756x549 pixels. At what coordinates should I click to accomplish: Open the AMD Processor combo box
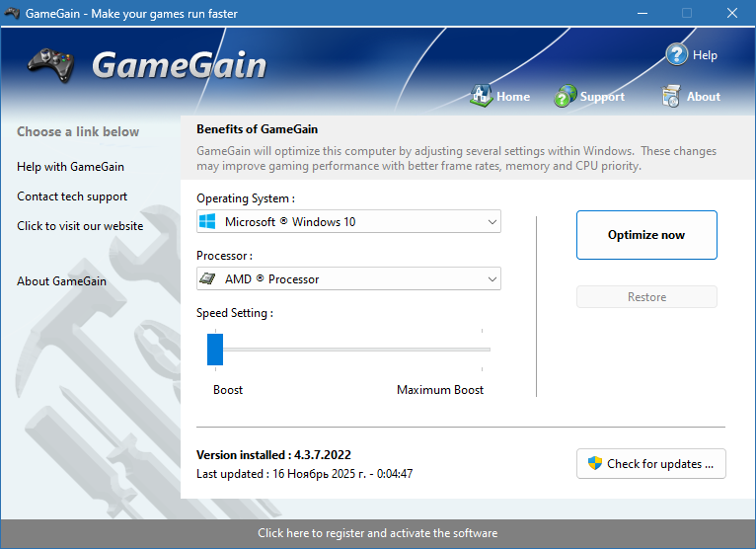(x=348, y=278)
